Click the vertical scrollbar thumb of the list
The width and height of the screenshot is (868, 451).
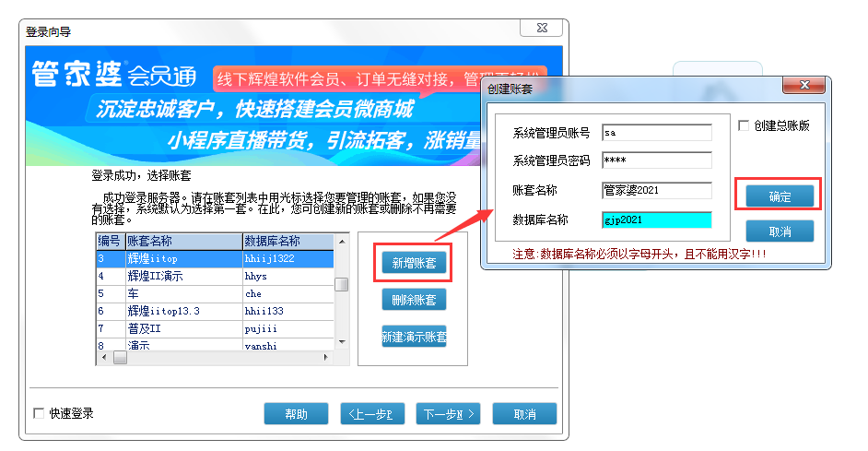coord(342,284)
